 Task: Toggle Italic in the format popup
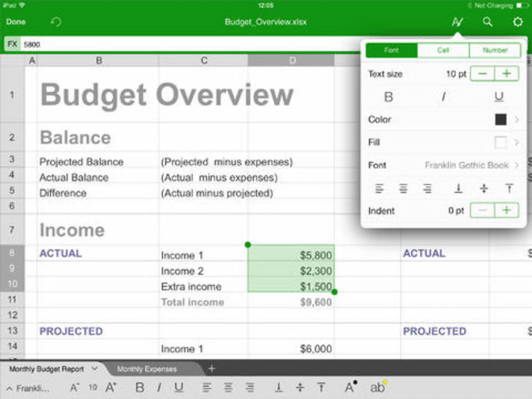[x=443, y=97]
